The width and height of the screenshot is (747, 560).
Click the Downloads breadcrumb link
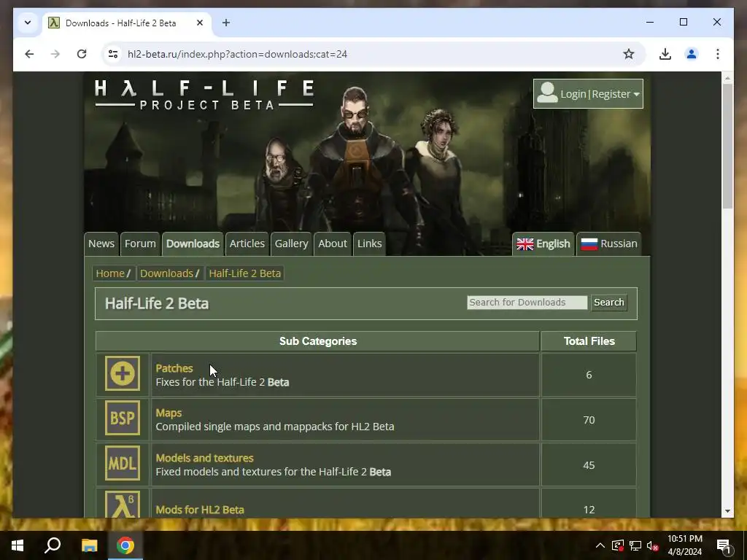[167, 273]
